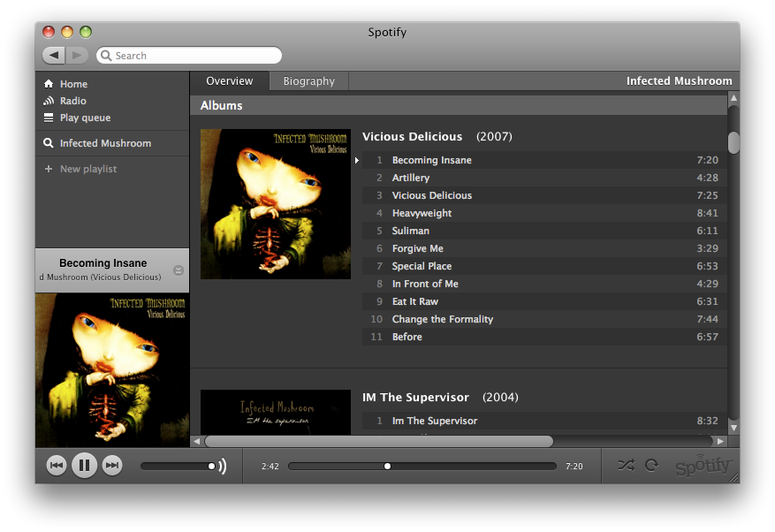Select track Becoming Insane in the list
775x532 pixels.
[544, 160]
